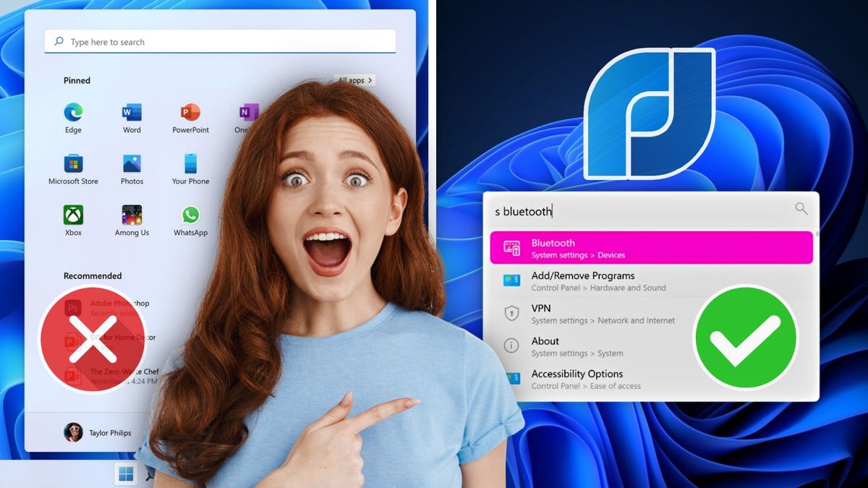Expand the All apps list

point(355,80)
